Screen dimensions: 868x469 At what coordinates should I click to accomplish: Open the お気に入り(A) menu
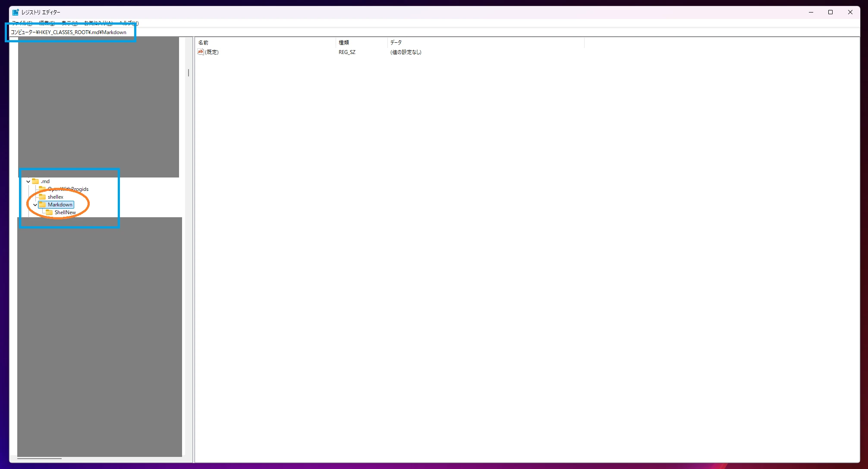pos(98,23)
